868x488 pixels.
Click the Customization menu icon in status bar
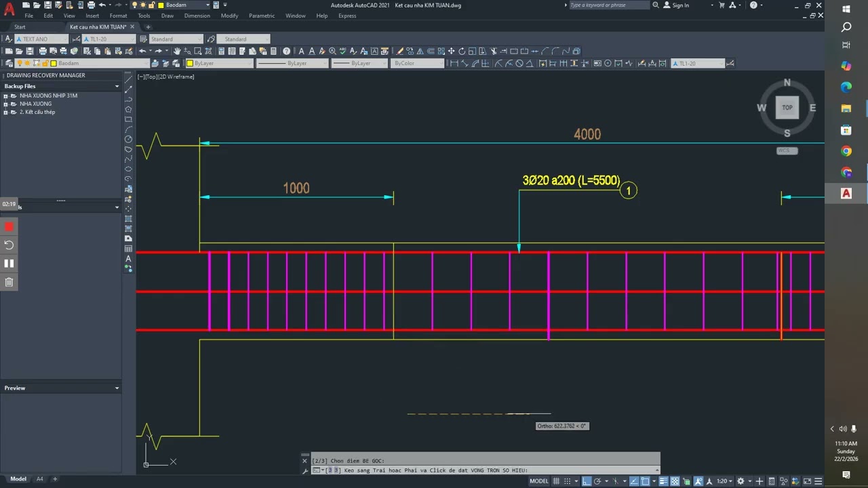[818, 481]
